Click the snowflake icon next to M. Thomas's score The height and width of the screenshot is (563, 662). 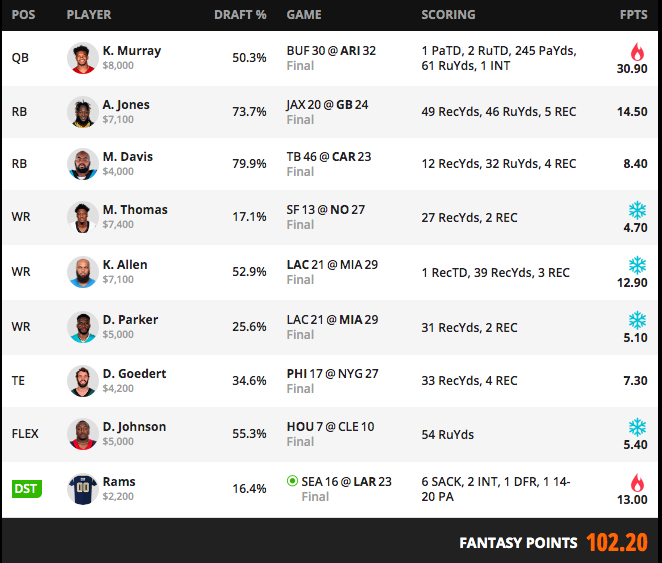point(637,210)
